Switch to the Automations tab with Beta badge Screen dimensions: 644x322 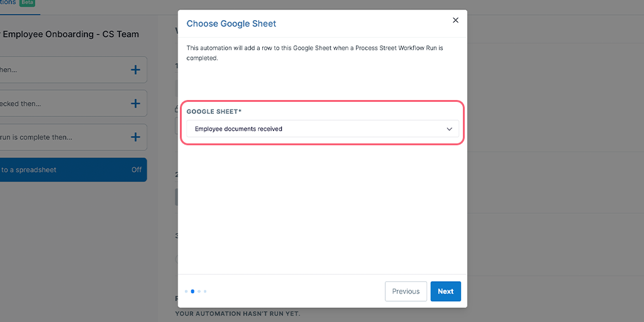(18, 3)
